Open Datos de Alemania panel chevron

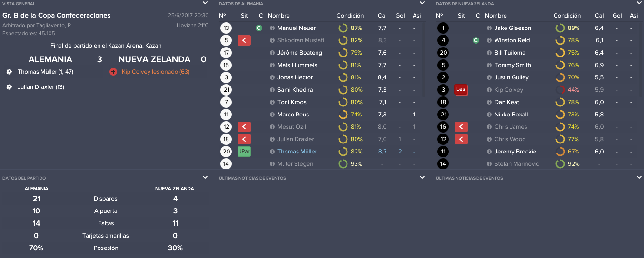[422, 3]
